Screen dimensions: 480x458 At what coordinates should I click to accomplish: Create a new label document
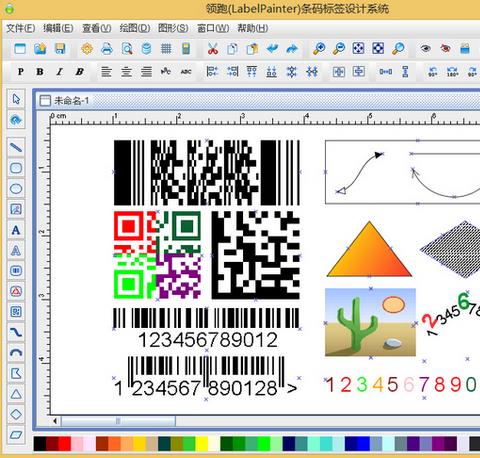20,49
